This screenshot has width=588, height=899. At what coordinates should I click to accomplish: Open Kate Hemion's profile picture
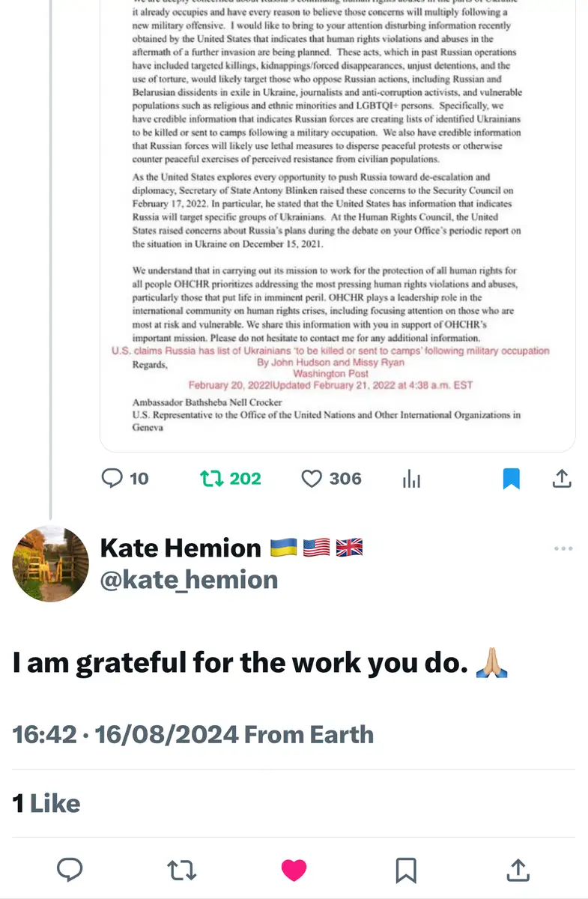click(x=50, y=563)
